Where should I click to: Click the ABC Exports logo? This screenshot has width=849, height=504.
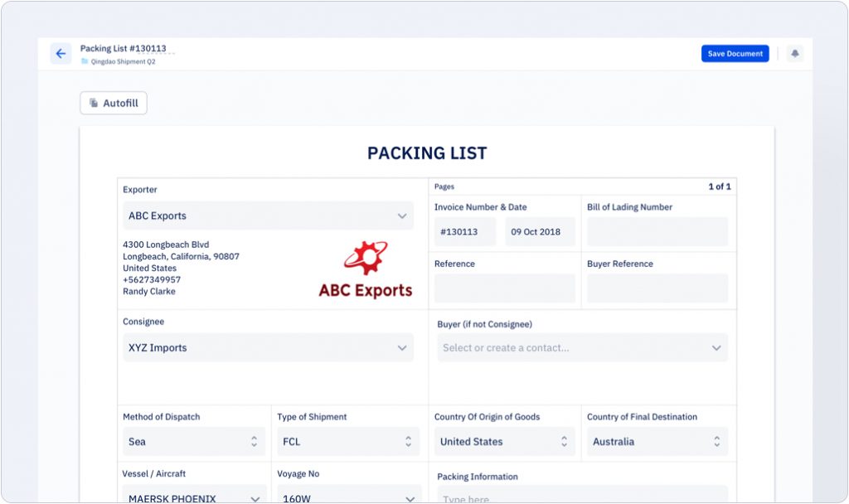(x=366, y=269)
